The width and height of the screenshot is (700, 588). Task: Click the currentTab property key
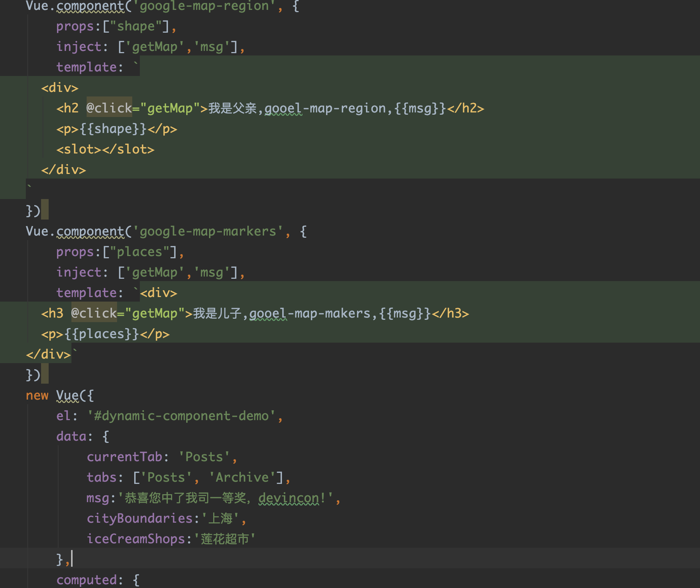click(x=124, y=457)
